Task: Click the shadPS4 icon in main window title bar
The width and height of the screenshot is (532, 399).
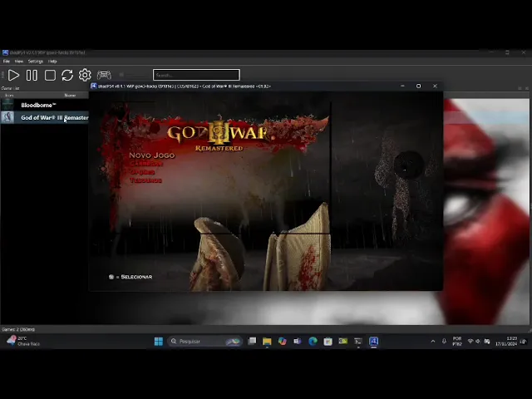Action: tap(5, 52)
